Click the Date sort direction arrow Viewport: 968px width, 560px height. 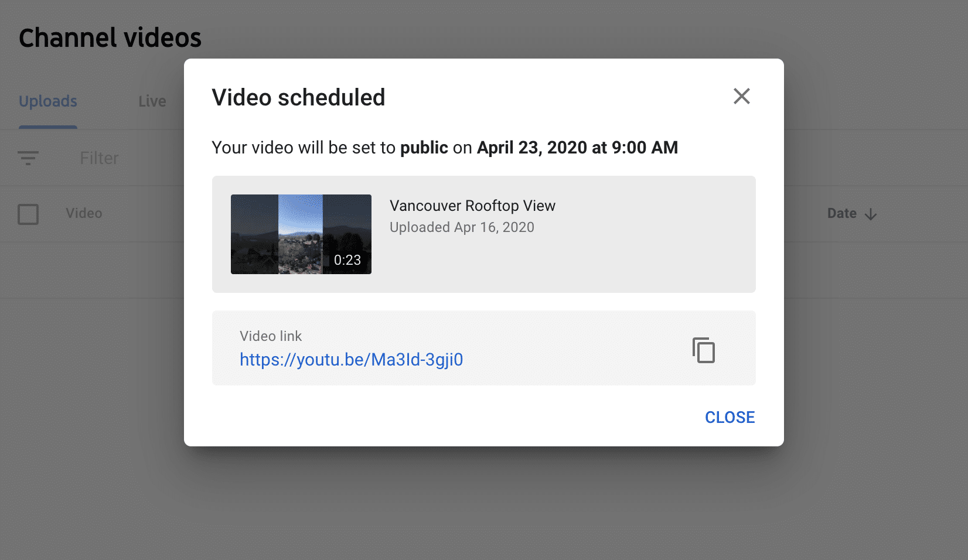coord(871,214)
